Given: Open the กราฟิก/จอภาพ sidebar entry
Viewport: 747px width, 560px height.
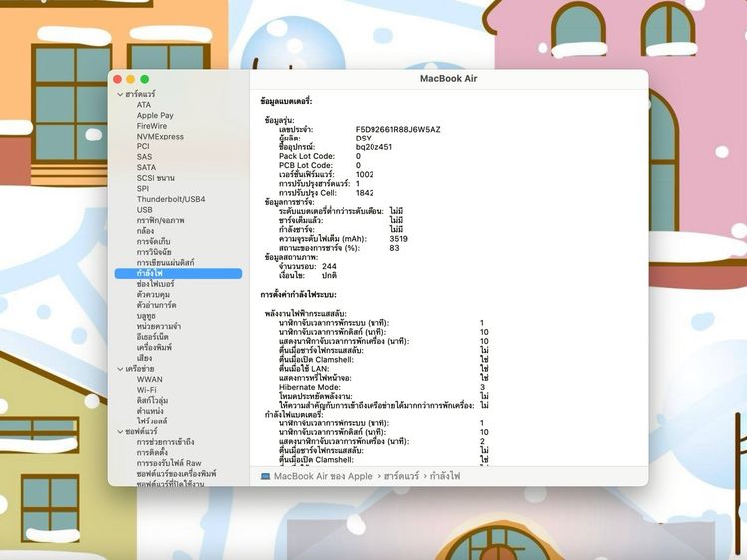Looking at the screenshot, I should pos(160,220).
